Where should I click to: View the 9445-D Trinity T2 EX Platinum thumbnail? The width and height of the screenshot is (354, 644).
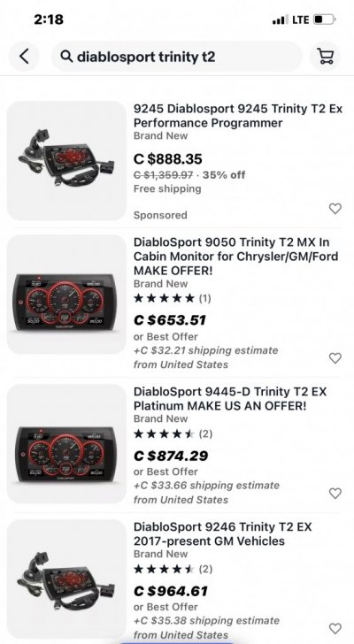pyautogui.click(x=67, y=444)
